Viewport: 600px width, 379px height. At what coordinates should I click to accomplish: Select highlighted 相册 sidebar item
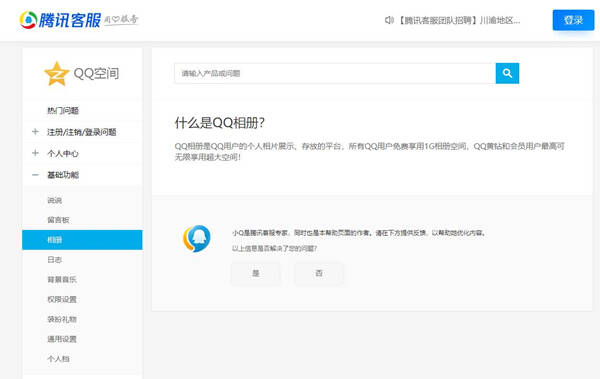tap(82, 240)
